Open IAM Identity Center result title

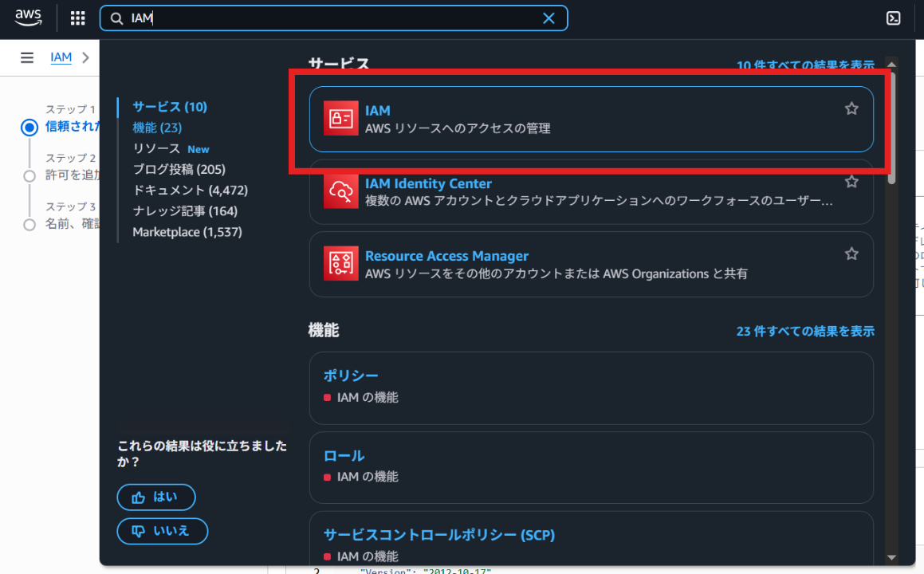[428, 183]
